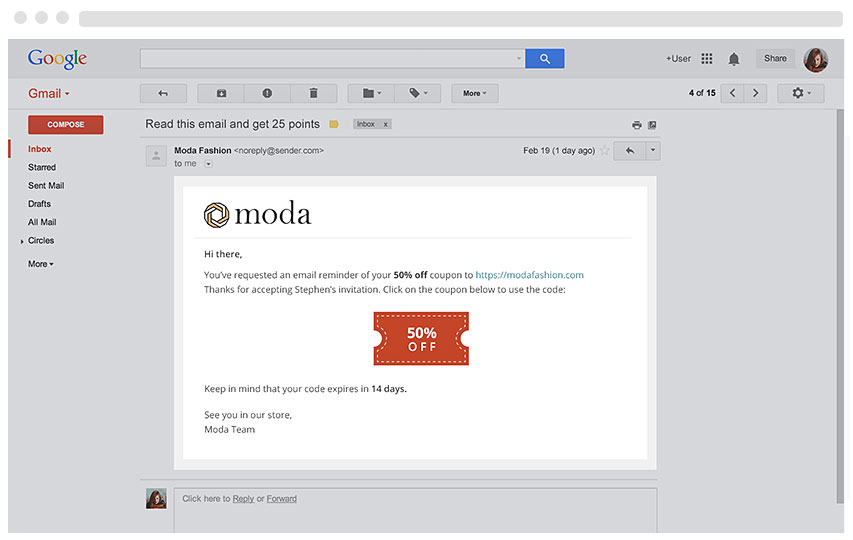Click the yellow importance marker
This screenshot has width=853, height=540.
(x=334, y=125)
